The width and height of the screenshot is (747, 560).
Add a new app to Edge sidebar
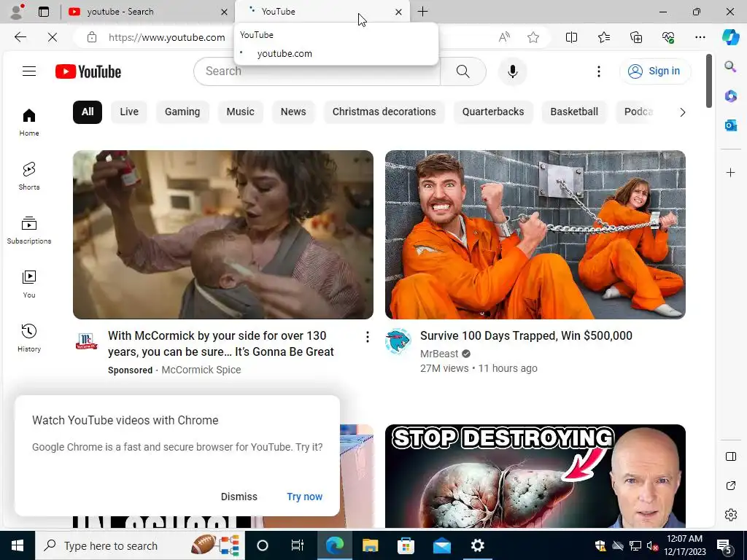pyautogui.click(x=730, y=172)
